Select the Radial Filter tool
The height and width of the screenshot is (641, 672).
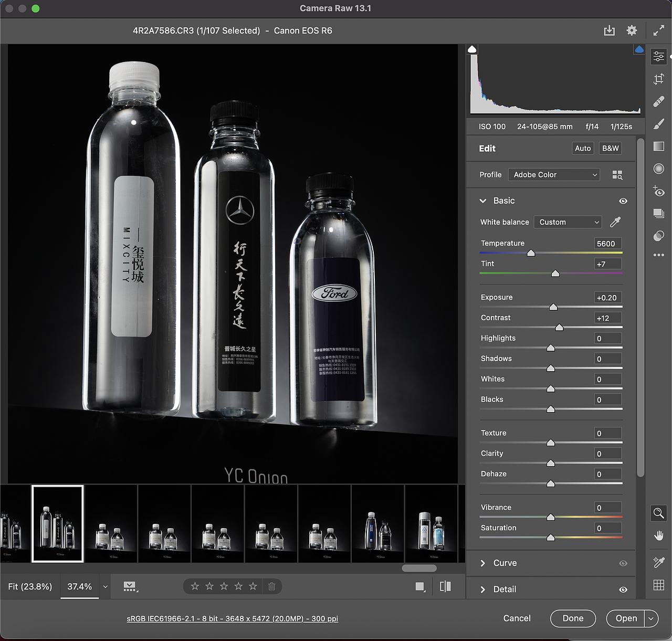[659, 169]
